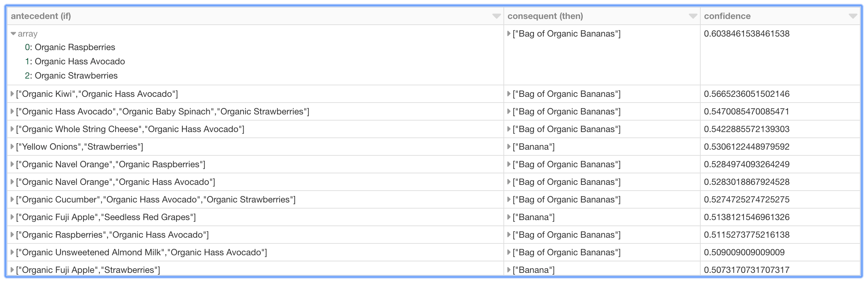
Task: Open the consequent (then) column dropdown arrow
Action: pos(693,16)
